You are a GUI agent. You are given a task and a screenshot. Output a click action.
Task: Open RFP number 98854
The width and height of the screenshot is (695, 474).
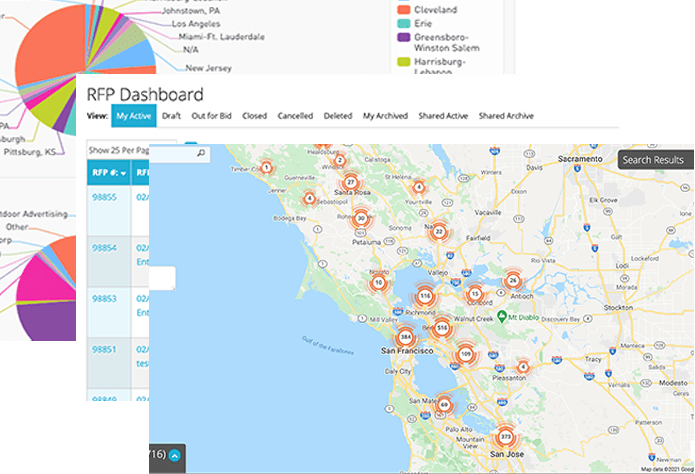[104, 248]
